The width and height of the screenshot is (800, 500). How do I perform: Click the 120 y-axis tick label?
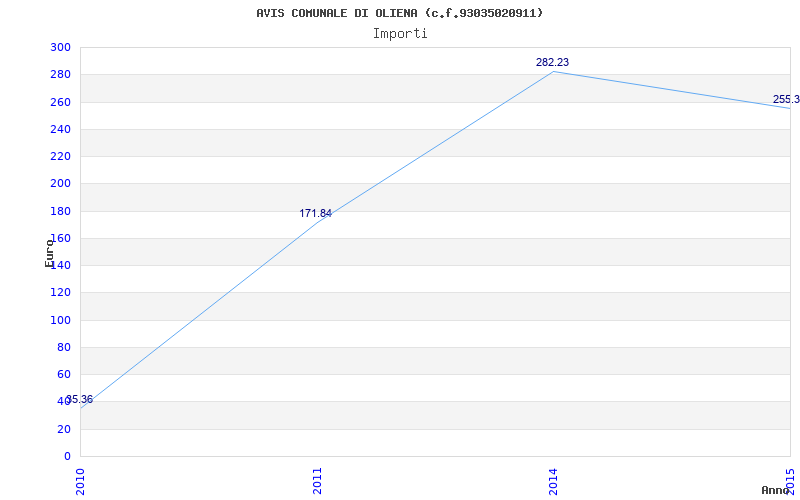coord(60,292)
